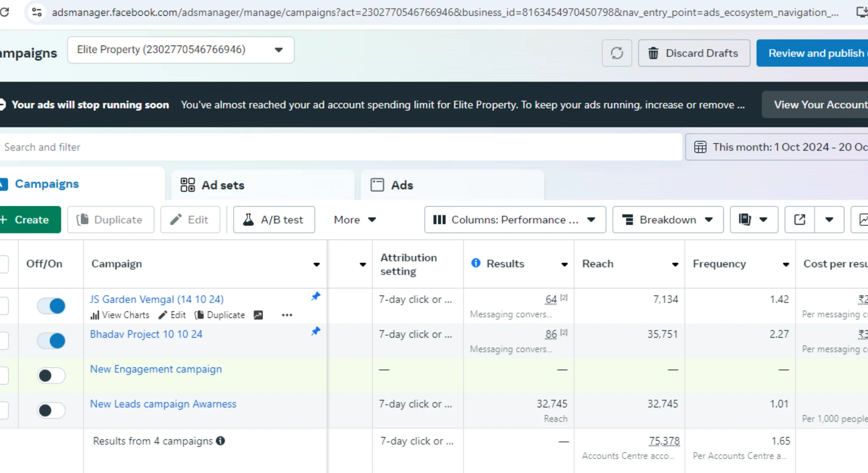
Task: Open the This month date range picker
Action: coord(776,147)
